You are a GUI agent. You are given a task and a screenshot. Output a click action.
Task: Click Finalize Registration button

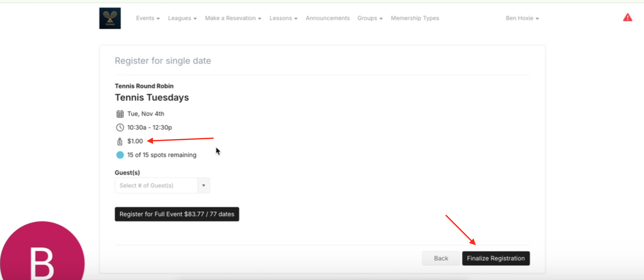pos(496,258)
